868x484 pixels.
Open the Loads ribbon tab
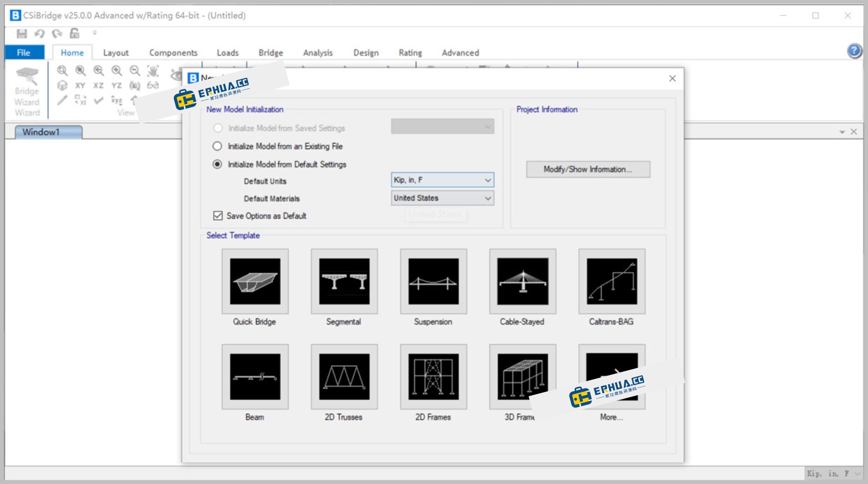pos(228,52)
